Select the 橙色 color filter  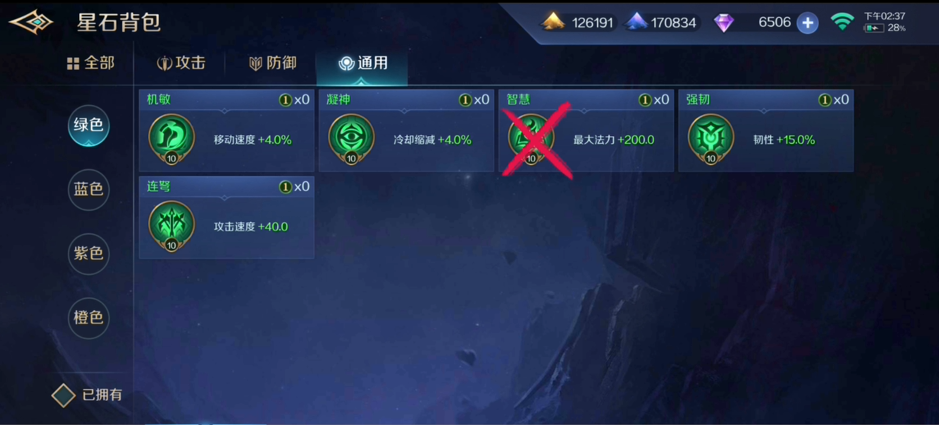tap(89, 318)
